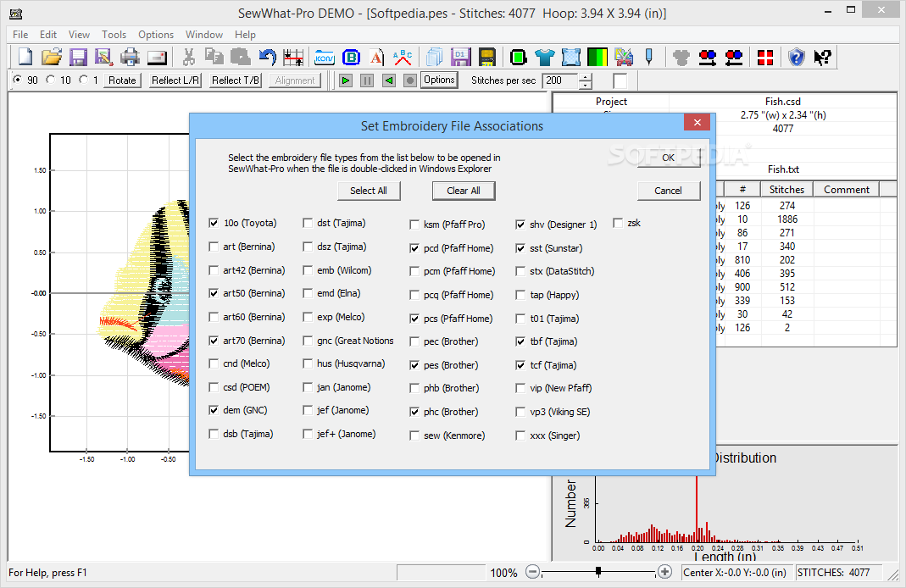The width and height of the screenshot is (906, 588).
Task: Open an embroidery file with folder icon
Action: coord(52,57)
